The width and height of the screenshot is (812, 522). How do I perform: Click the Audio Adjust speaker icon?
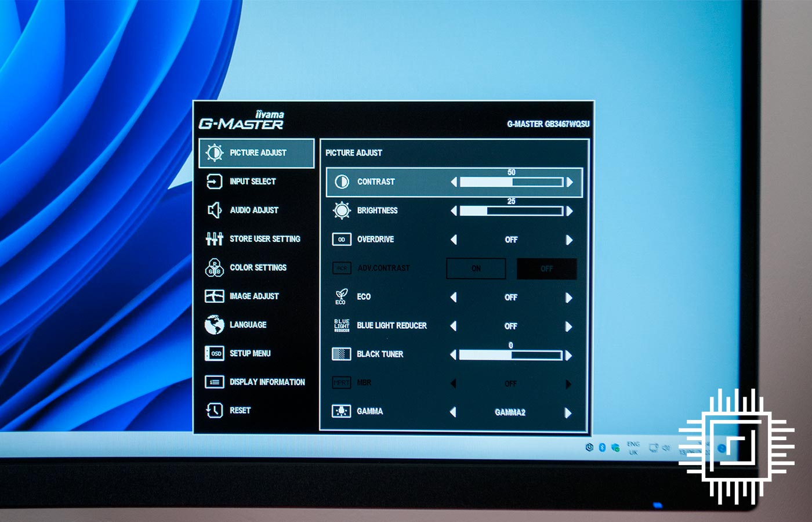point(214,210)
